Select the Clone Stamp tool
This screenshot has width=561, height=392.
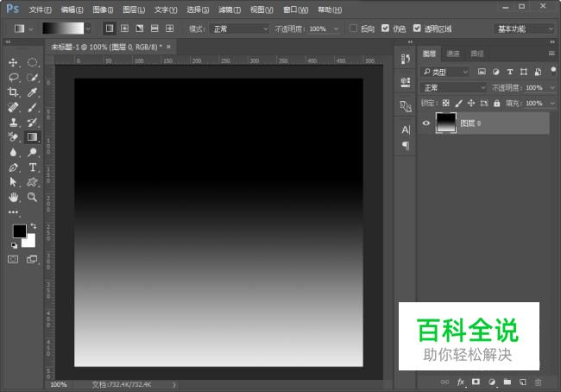click(x=13, y=122)
